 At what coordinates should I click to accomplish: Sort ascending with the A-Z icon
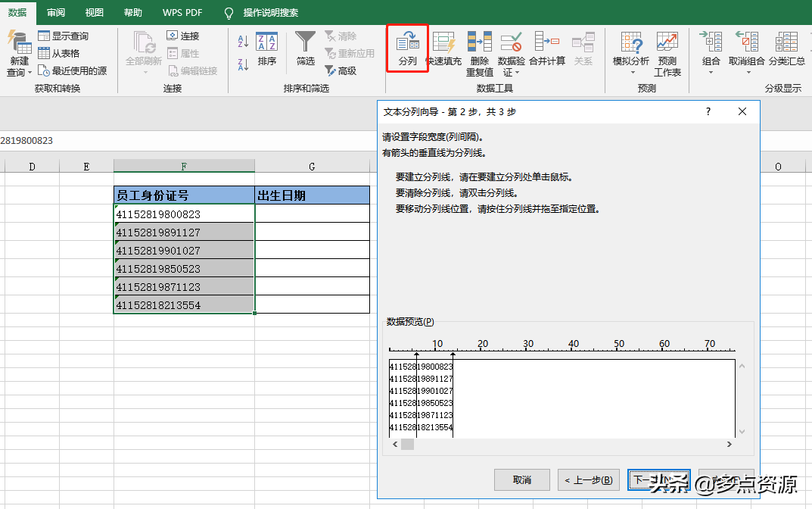click(x=243, y=42)
